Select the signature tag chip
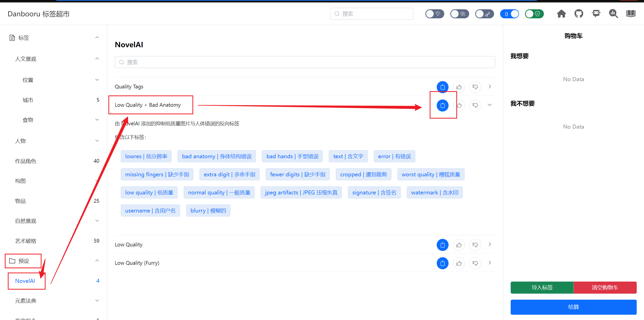 374,192
